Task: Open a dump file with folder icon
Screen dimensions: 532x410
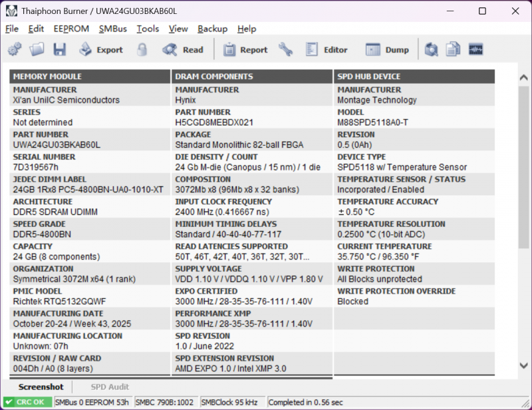Action: pos(37,49)
